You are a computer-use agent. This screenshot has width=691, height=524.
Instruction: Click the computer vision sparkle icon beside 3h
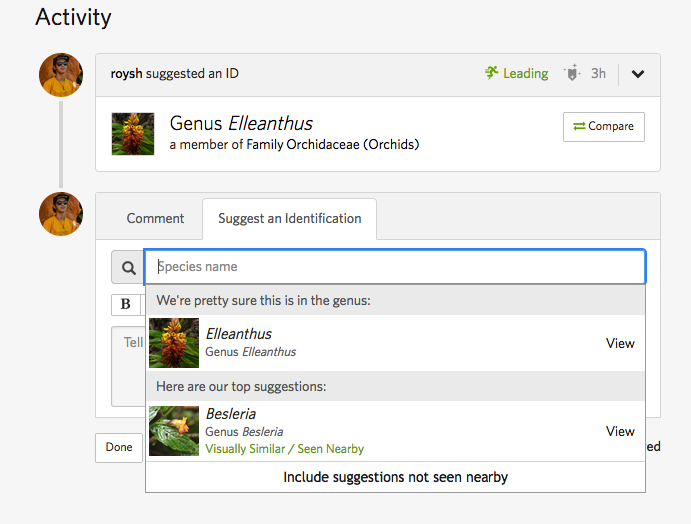coord(572,73)
